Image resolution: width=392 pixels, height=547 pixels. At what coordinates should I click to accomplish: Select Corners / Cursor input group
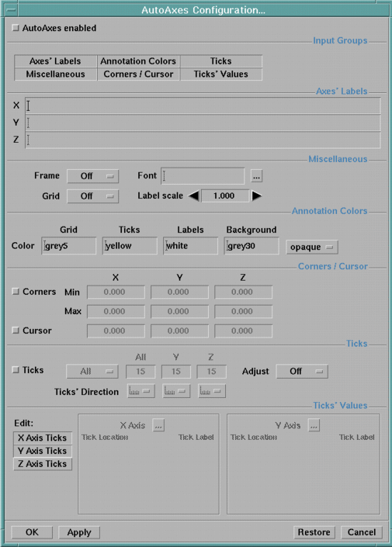138,74
